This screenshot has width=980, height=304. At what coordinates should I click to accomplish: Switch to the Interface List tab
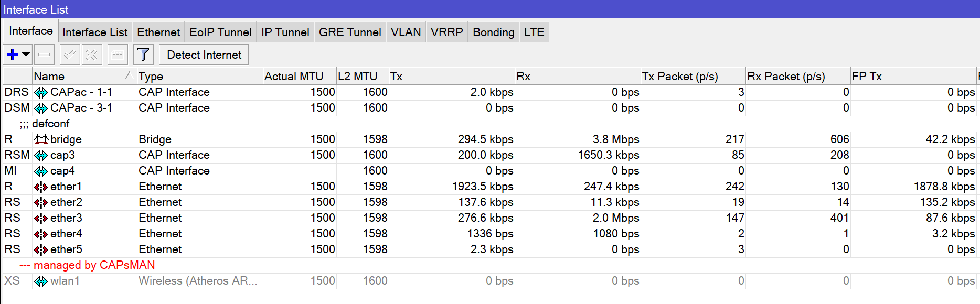(x=94, y=32)
